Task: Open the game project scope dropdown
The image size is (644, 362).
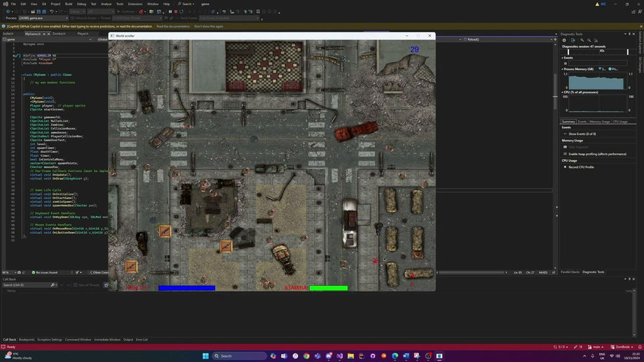Action: (49, 39)
